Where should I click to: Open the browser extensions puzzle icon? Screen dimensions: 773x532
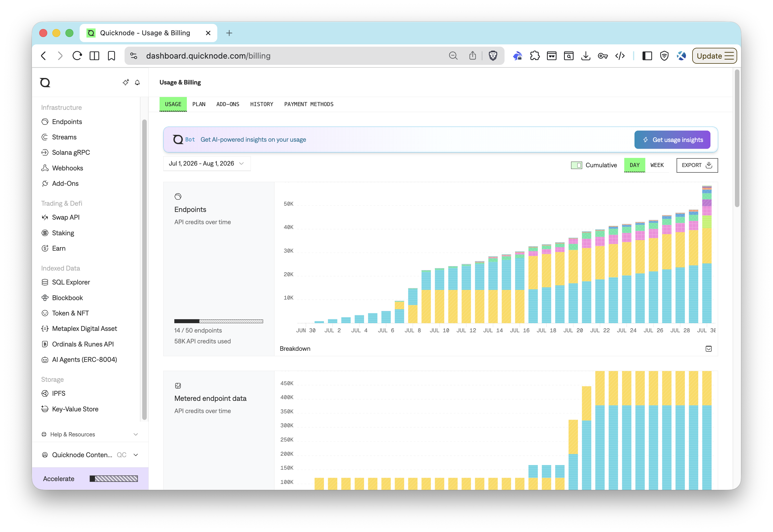click(534, 56)
